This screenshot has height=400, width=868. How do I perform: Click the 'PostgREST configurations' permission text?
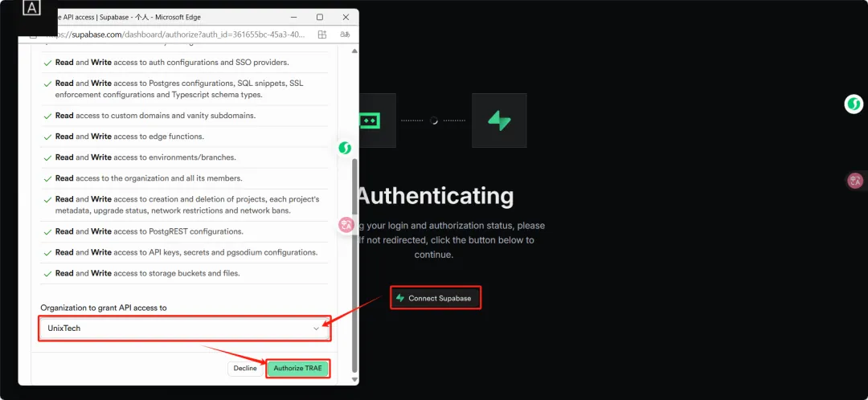[197, 231]
